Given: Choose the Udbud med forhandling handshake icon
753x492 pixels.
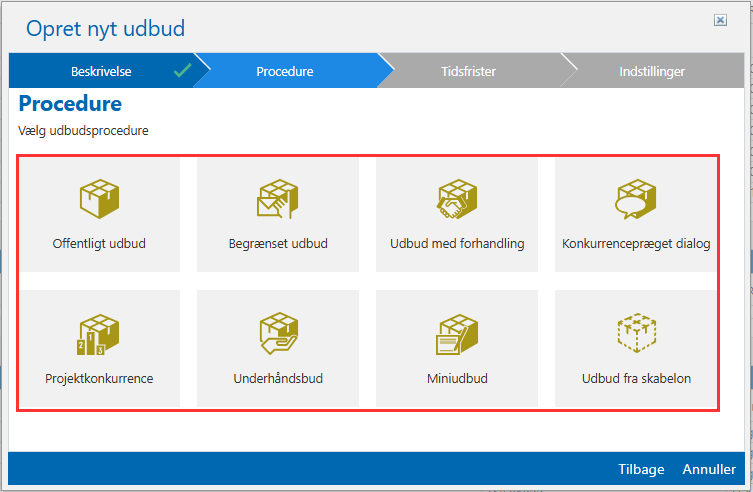Looking at the screenshot, I should [x=457, y=198].
